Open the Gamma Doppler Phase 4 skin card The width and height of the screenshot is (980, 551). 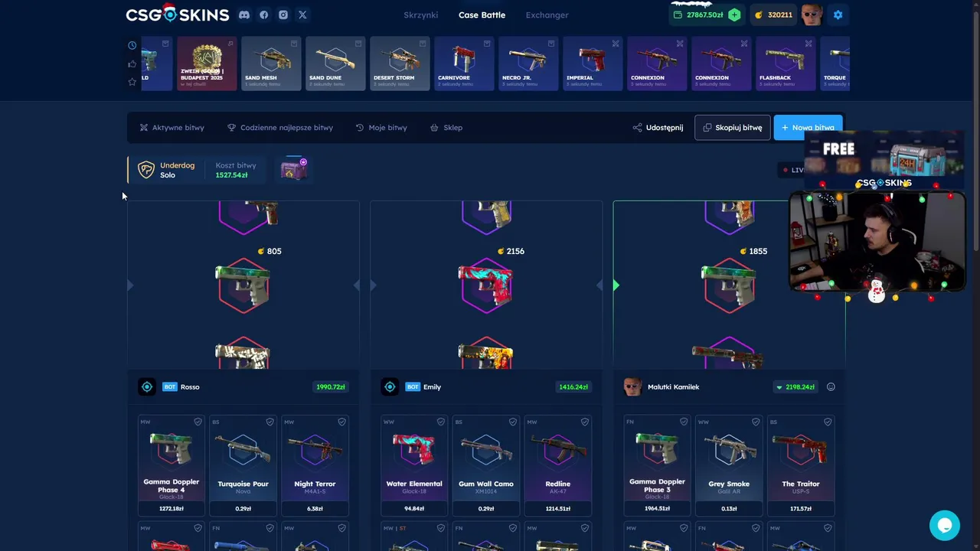coord(171,465)
